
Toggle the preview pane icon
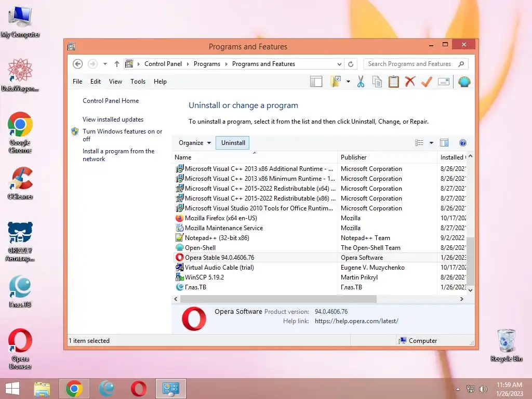tap(444, 143)
